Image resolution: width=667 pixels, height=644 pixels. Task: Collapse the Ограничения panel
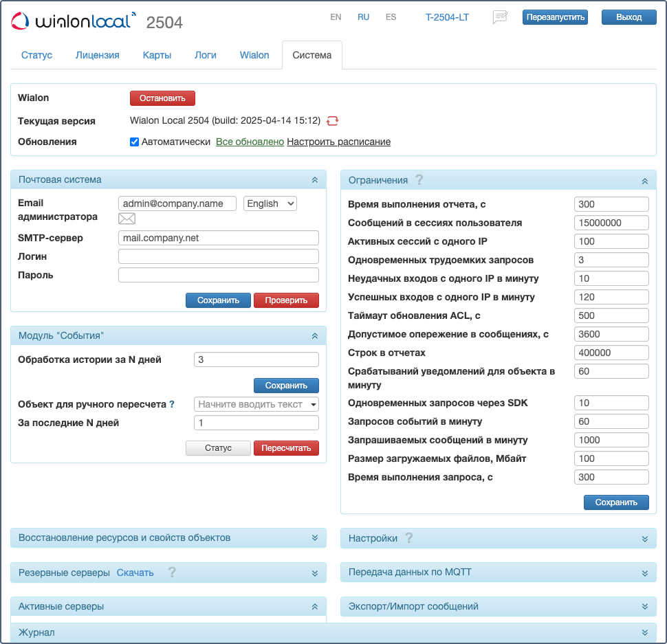tap(645, 181)
